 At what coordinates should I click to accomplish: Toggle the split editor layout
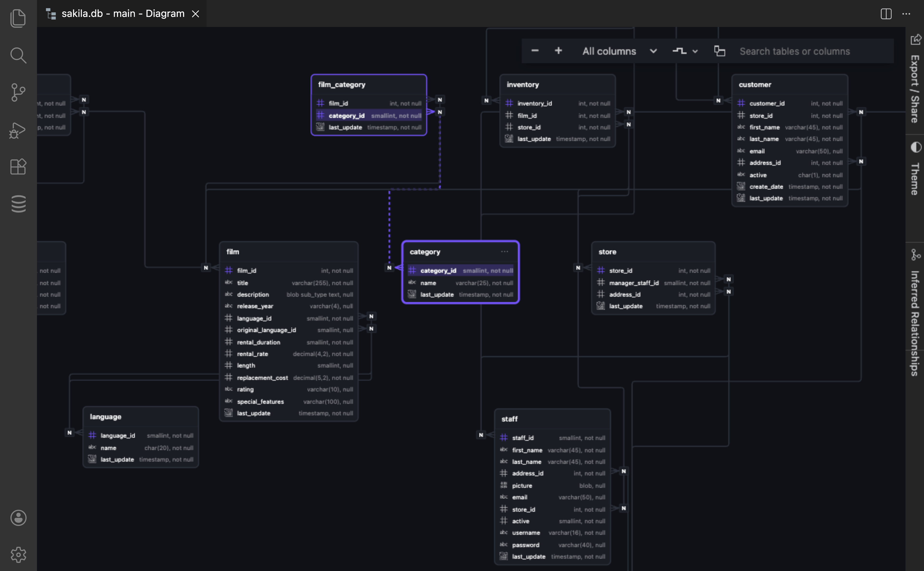click(886, 14)
